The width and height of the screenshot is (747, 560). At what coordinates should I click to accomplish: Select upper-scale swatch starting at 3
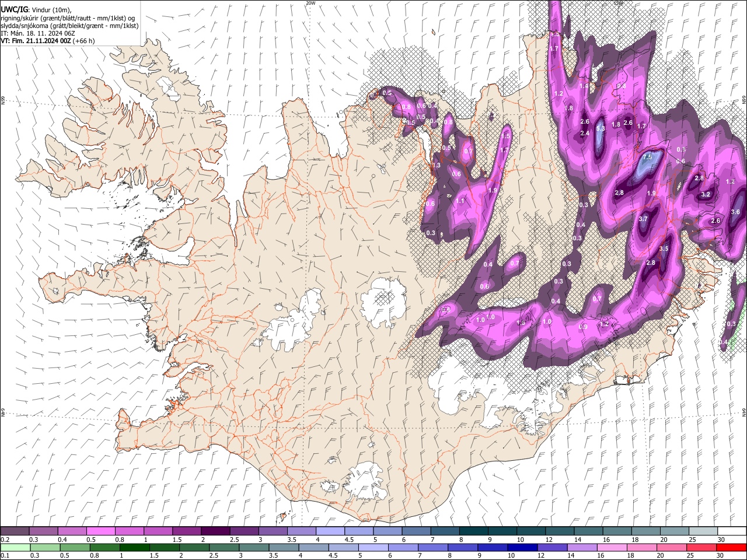tap(273, 531)
